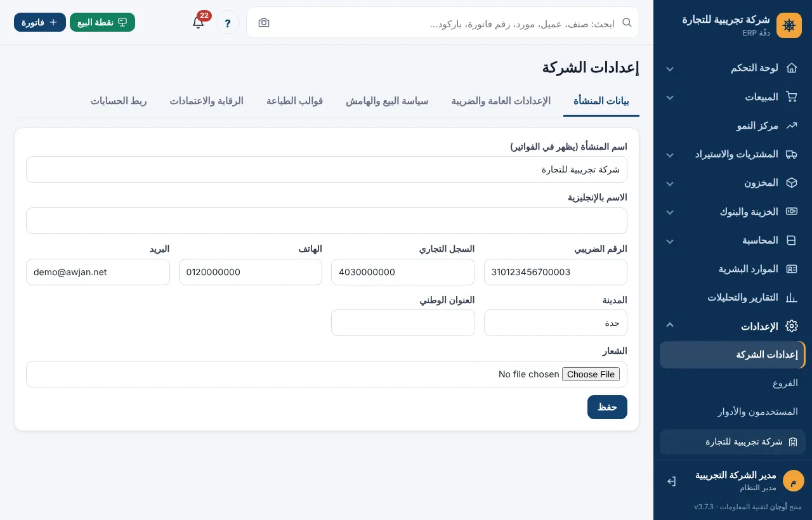
Task: Expand the المبيعات menu chevron
Action: pos(670,98)
